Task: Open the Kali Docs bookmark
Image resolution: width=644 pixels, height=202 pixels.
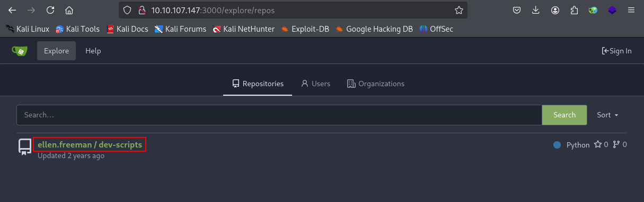Action: pos(127,29)
